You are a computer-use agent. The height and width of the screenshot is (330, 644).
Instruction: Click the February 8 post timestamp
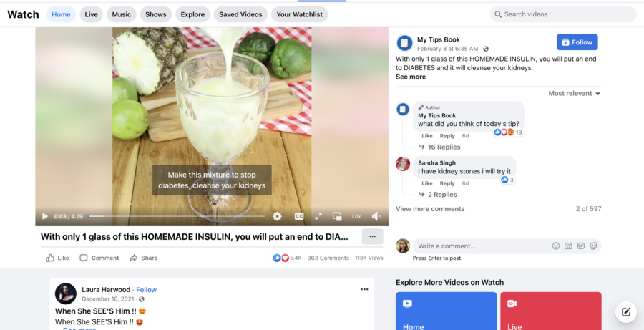coord(448,49)
